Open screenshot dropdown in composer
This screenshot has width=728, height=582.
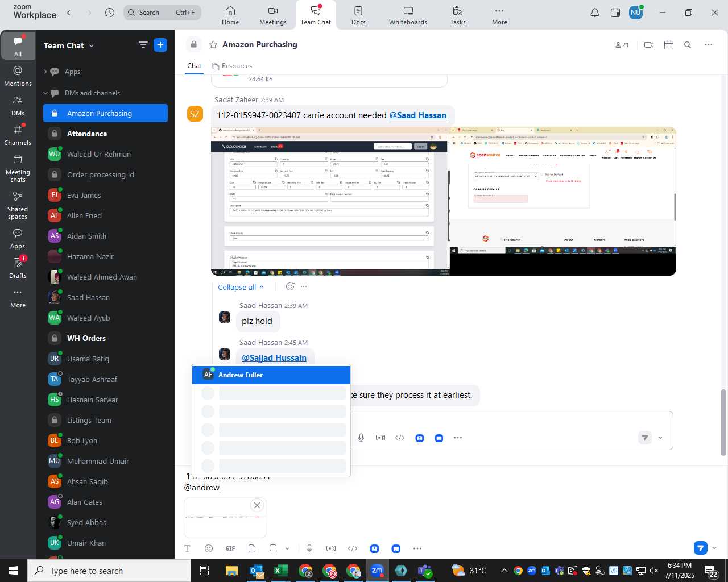pos(287,548)
